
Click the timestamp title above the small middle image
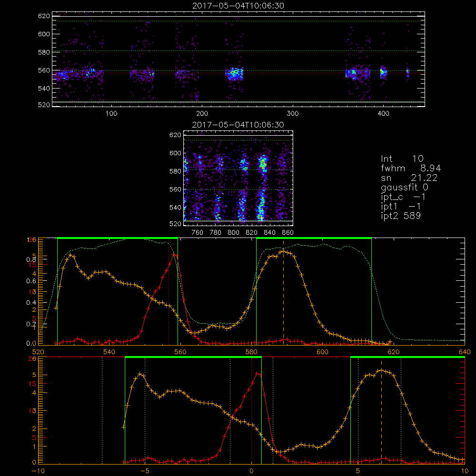(x=238, y=125)
